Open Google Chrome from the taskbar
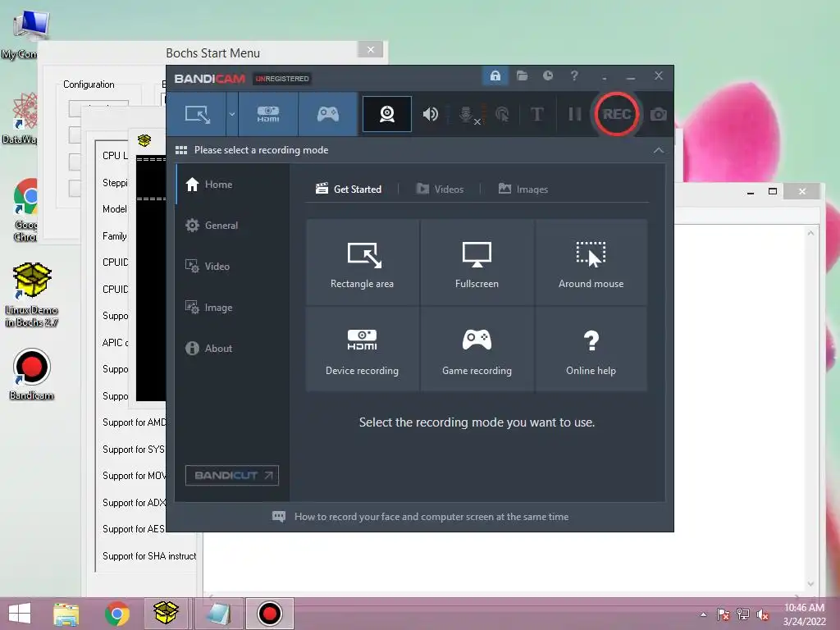 point(116,614)
